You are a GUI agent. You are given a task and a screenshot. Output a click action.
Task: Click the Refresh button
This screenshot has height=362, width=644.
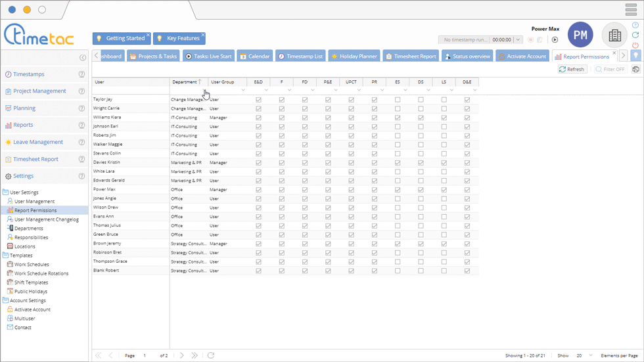click(x=571, y=70)
